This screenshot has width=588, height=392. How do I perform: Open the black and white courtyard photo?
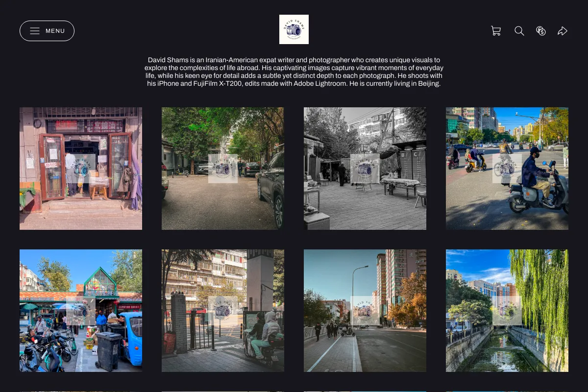pyautogui.click(x=365, y=169)
